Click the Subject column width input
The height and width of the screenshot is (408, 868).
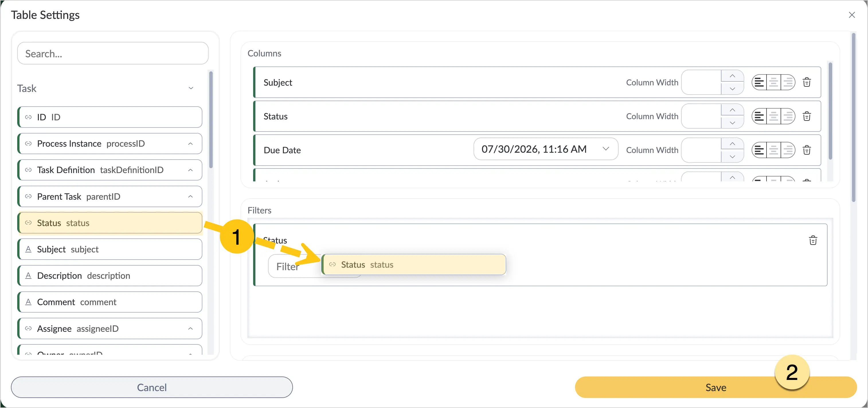tap(701, 82)
